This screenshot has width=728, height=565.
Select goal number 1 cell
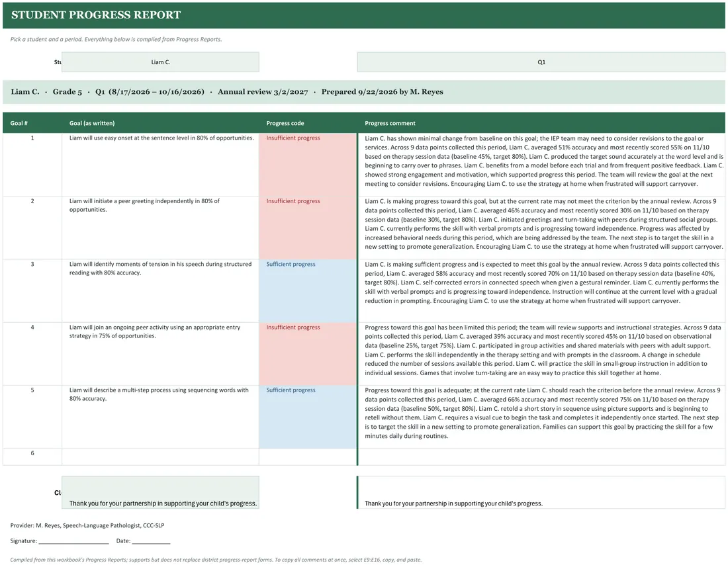click(32, 164)
